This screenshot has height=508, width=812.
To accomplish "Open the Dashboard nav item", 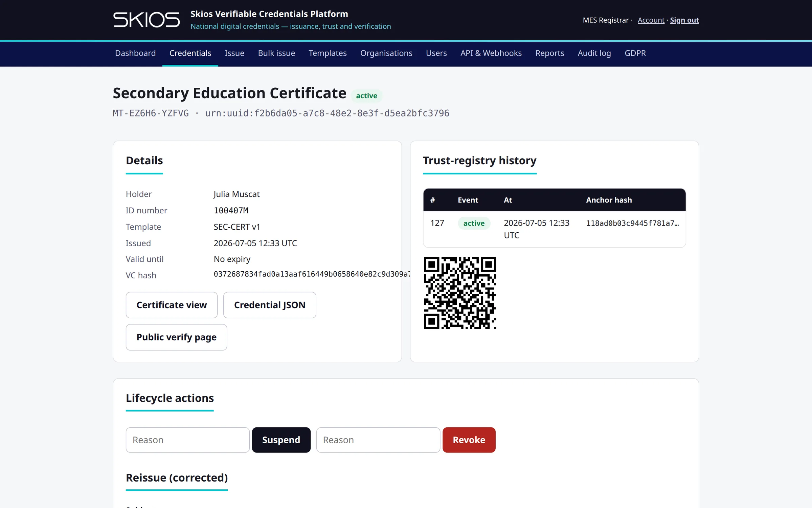I will click(x=135, y=53).
